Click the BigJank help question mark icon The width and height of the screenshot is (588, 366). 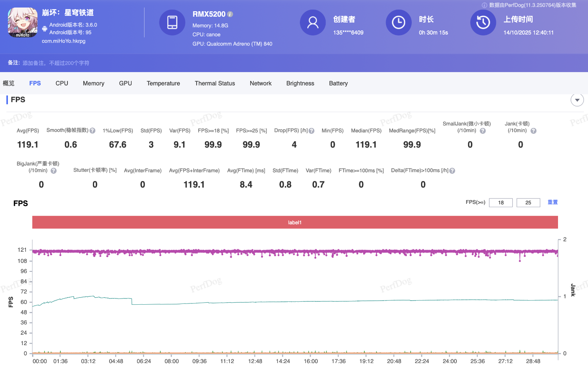[53, 171]
